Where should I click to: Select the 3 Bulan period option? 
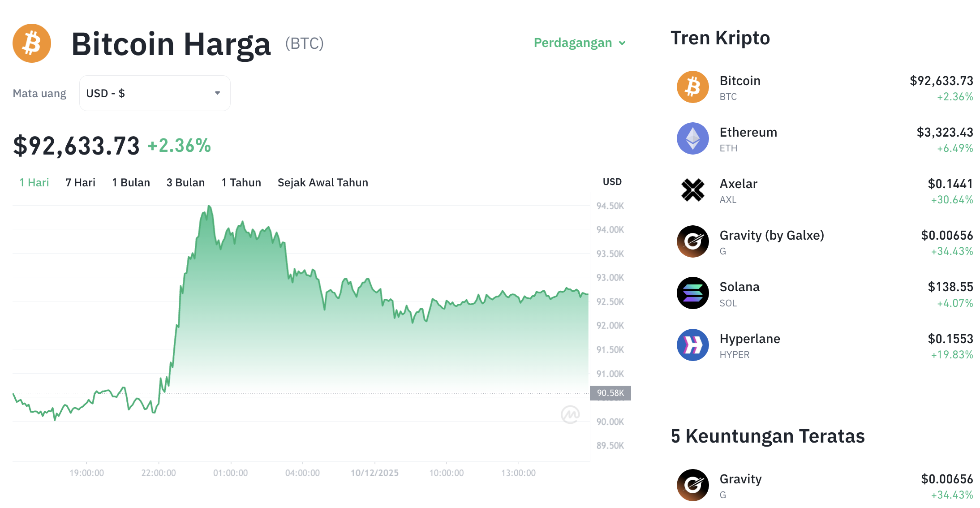click(185, 182)
